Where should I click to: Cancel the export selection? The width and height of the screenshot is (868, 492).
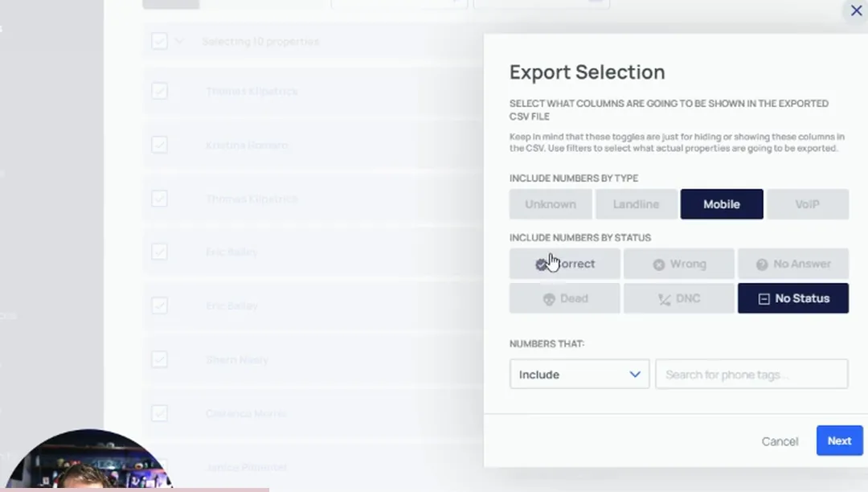tap(780, 441)
